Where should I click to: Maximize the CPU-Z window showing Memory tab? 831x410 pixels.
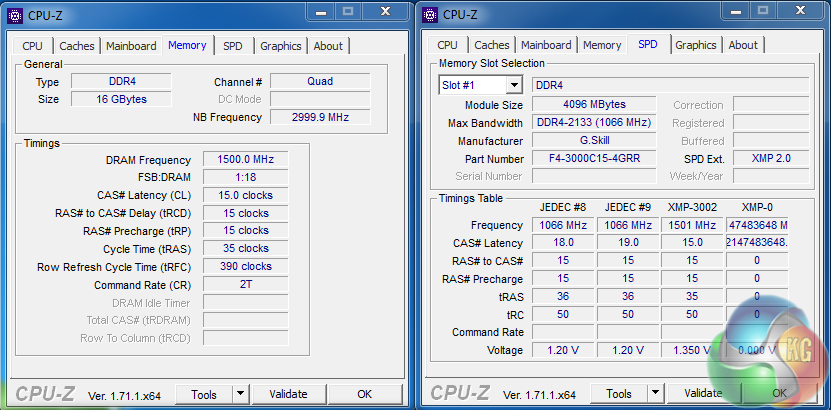coord(348,12)
